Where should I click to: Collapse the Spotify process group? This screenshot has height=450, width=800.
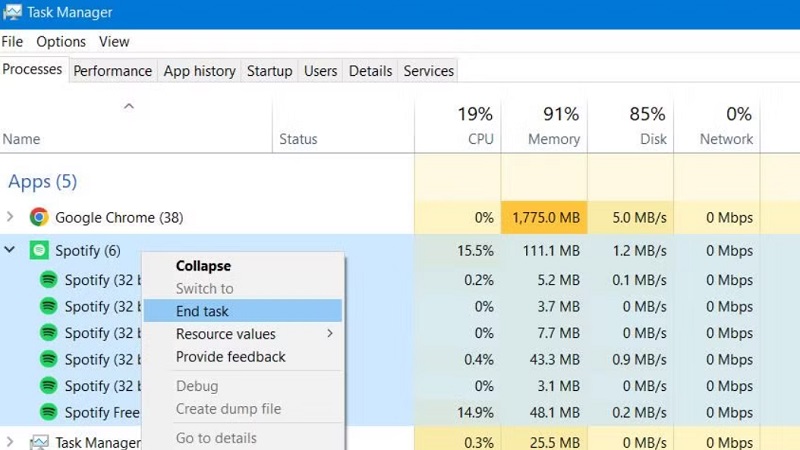[11, 250]
